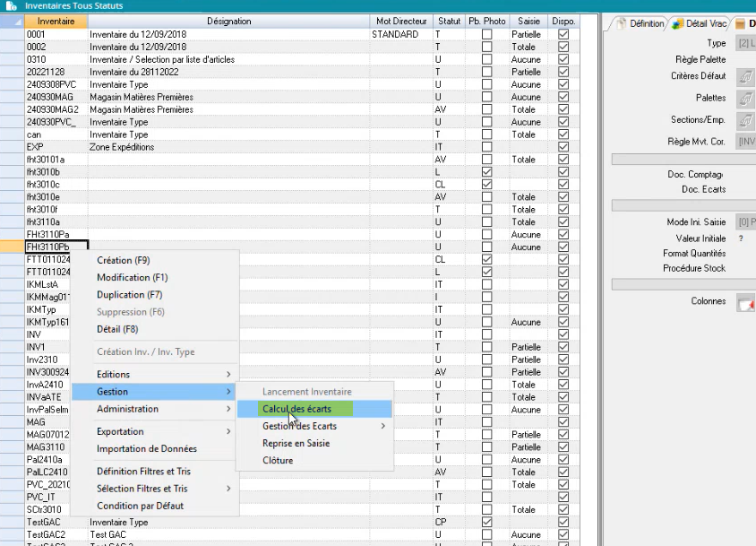
Task: Open the Type dropdown field
Action: (x=744, y=43)
